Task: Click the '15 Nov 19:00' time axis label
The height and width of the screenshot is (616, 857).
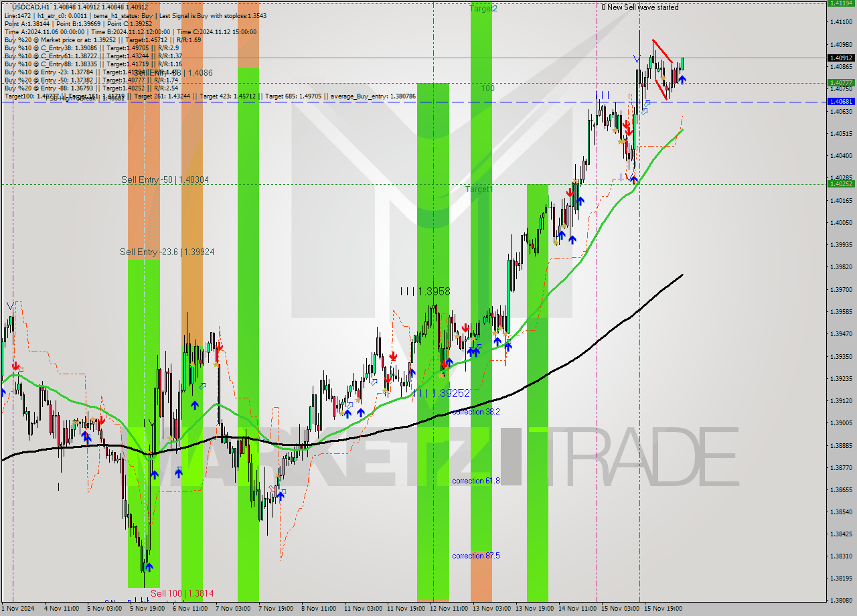Action: point(663,609)
